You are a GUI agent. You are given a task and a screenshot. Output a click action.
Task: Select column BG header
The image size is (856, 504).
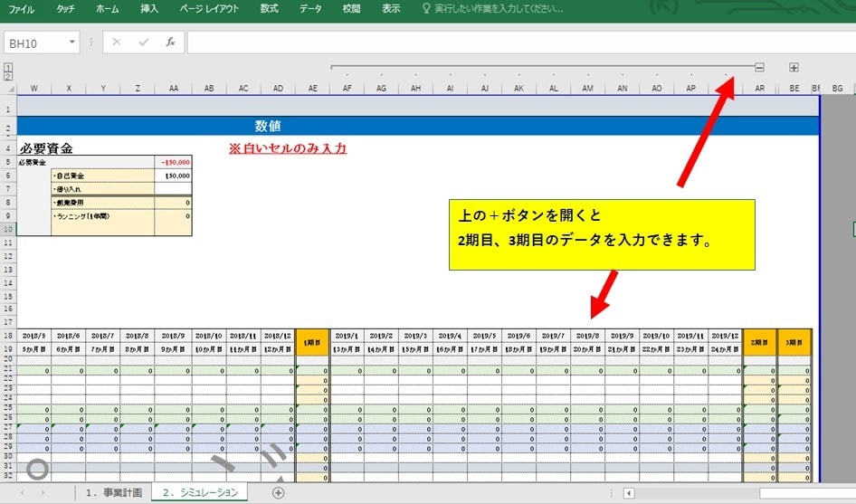tap(837, 89)
